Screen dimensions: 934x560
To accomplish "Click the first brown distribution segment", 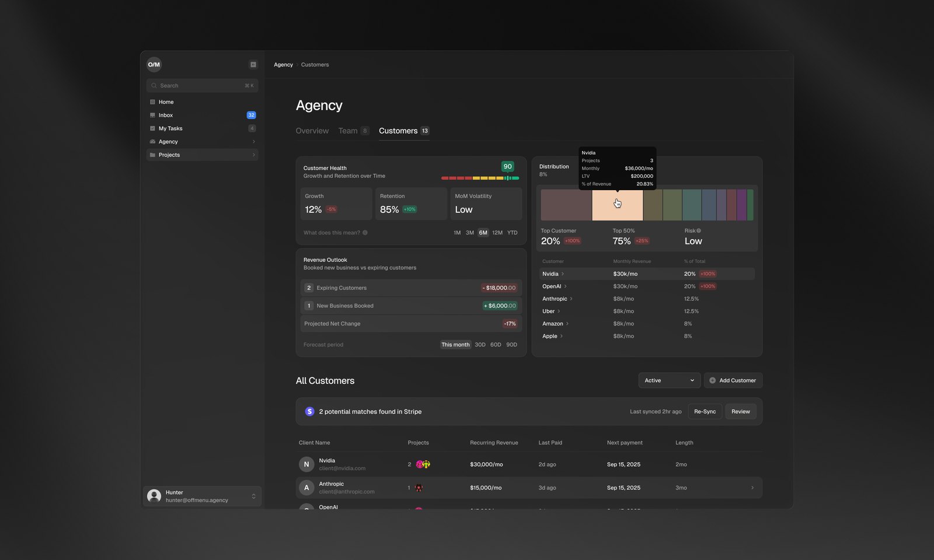I will coord(566,205).
